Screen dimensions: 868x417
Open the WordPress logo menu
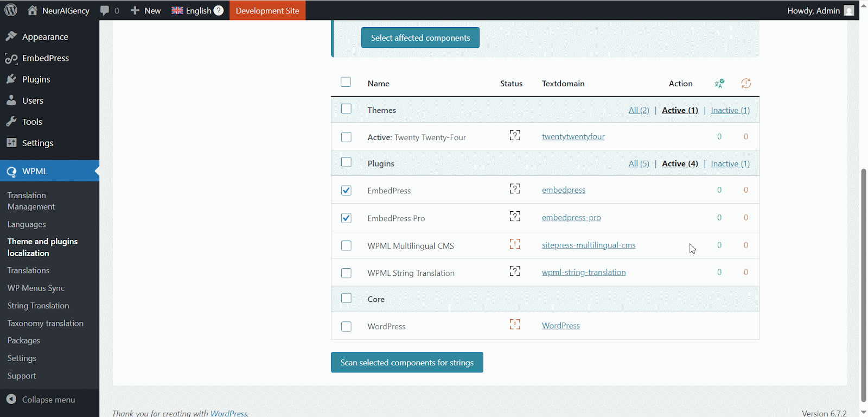(11, 10)
